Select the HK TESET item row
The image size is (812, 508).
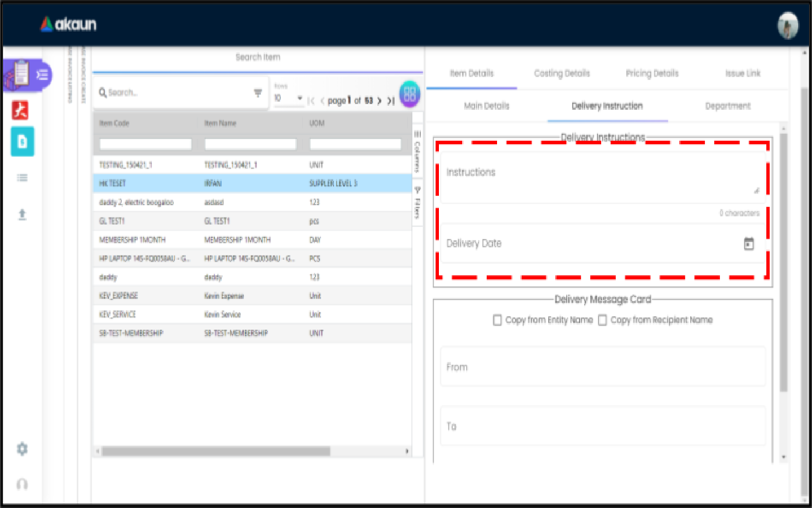pyautogui.click(x=252, y=183)
